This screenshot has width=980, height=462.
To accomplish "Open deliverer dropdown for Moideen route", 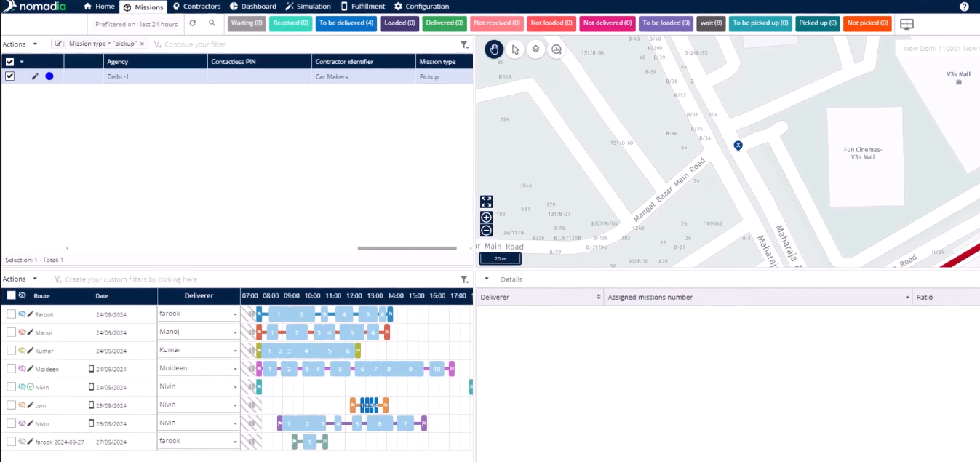I will pos(235,369).
